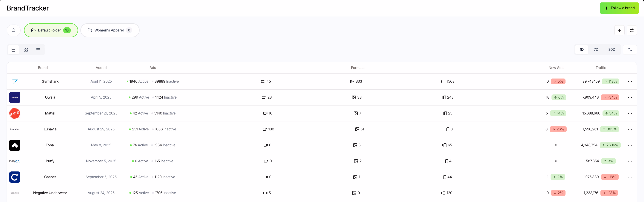The height and width of the screenshot is (202, 644).
Task: Click the Gymshark brand logo
Action: click(15, 81)
